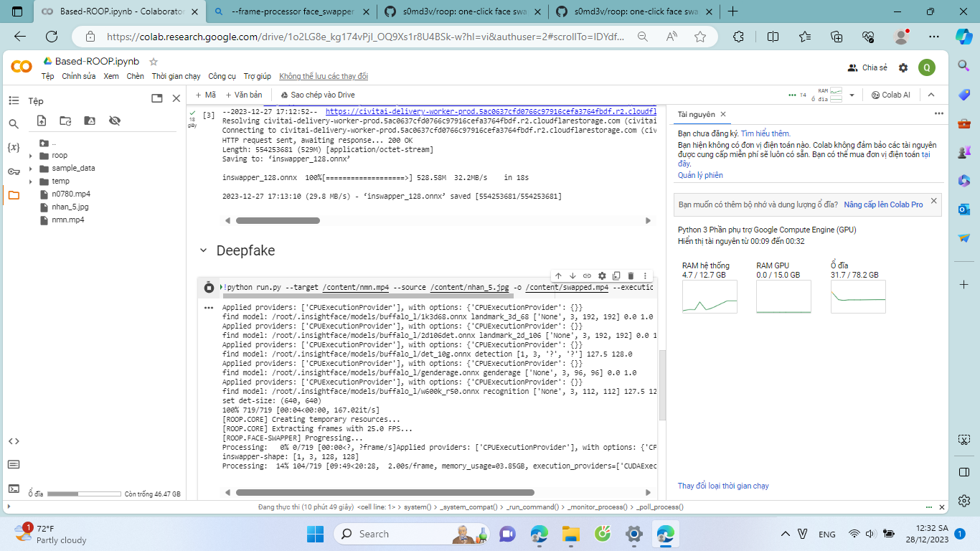Image resolution: width=980 pixels, height=551 pixels.
Task: Collapse the Deepfake section heading
Action: coord(203,250)
